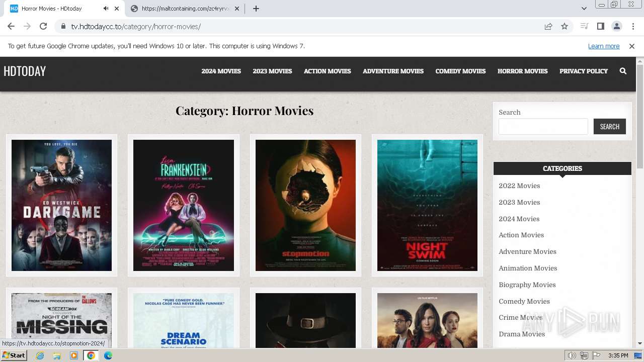
Task: Select 2023 Movies category in sidebar
Action: point(519,203)
